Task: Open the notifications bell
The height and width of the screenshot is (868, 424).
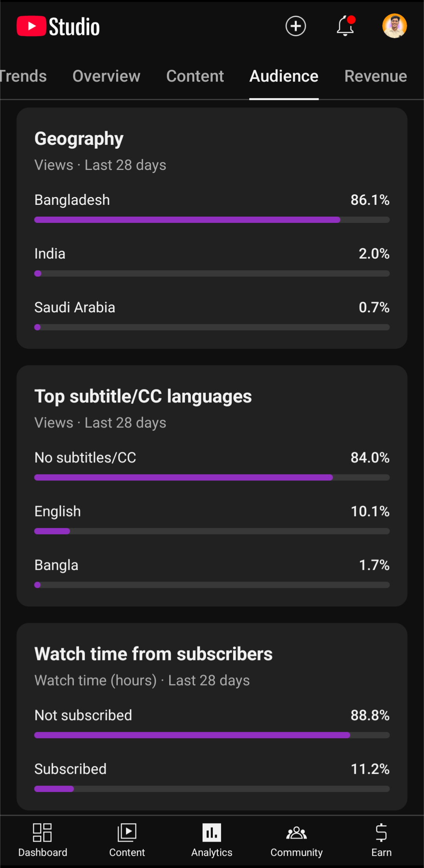Action: click(x=345, y=26)
